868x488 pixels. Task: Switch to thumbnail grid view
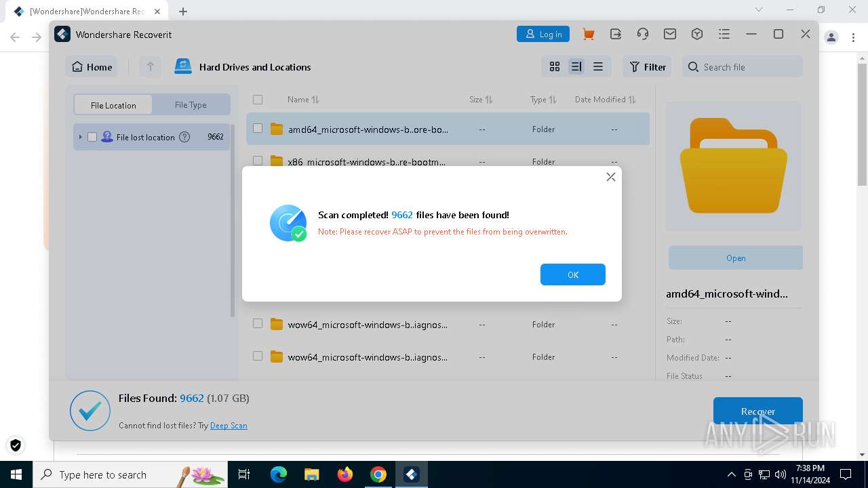555,66
